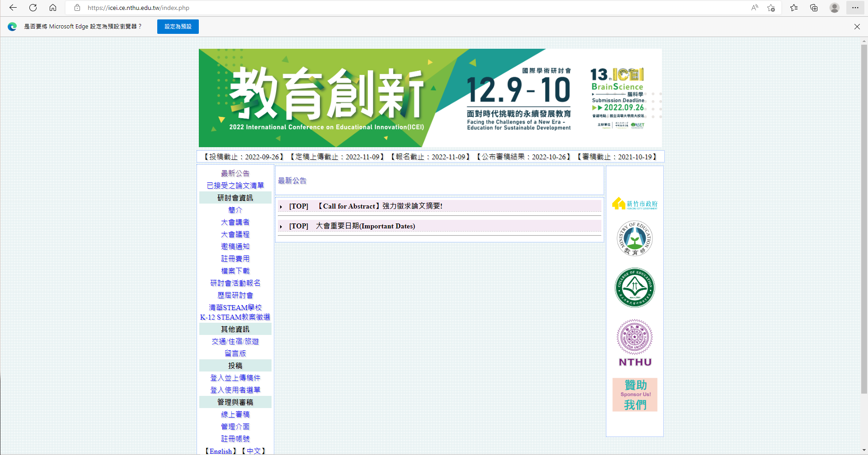Open 交通/住宿/旅遊 travel info page
Image resolution: width=868 pixels, height=455 pixels.
[x=235, y=342]
